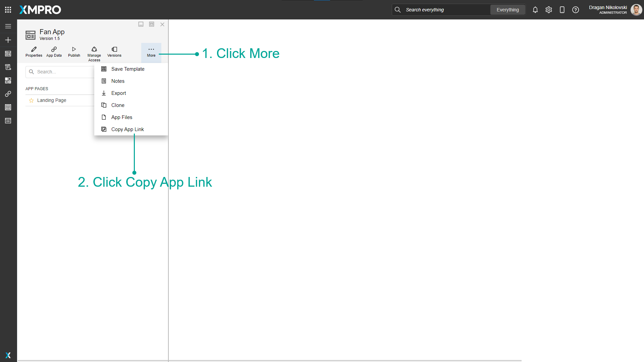The height and width of the screenshot is (362, 644).
Task: Choose Save Template from the menu
Action: click(128, 69)
